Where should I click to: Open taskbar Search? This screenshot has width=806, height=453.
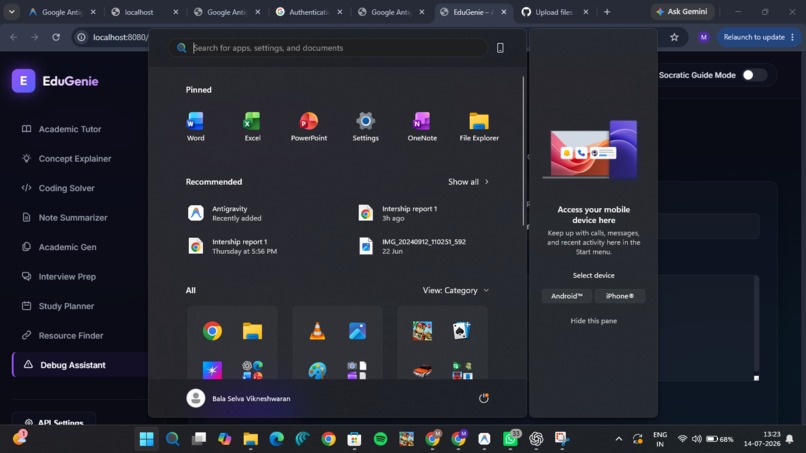pos(173,439)
